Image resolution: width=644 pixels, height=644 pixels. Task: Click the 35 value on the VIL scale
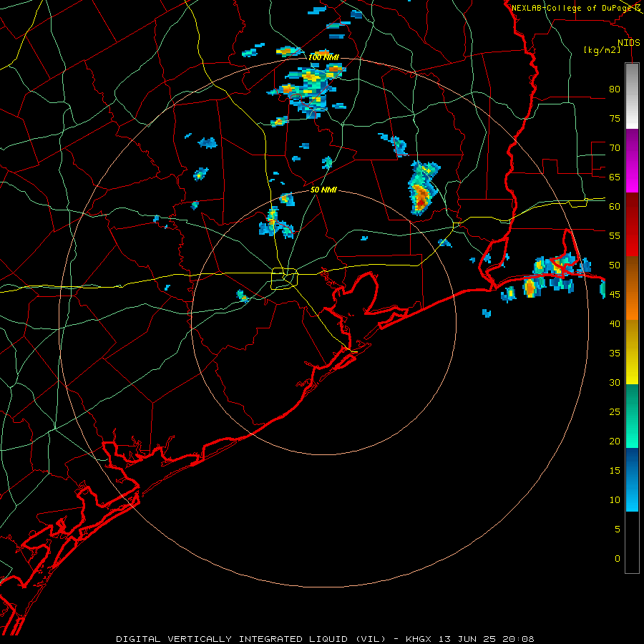[x=615, y=353]
